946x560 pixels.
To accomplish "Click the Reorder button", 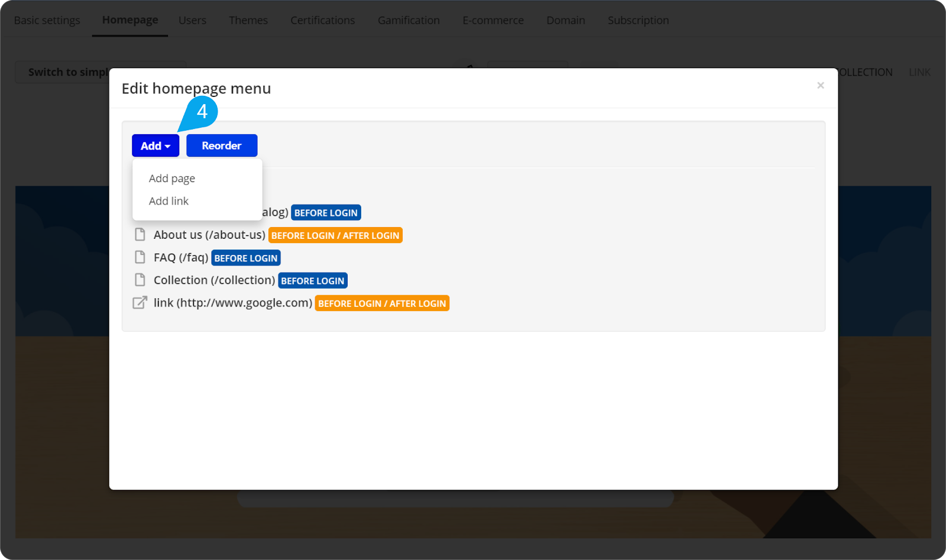I will tap(221, 145).
